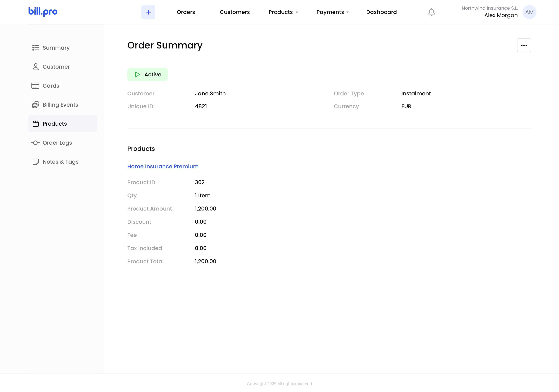Click Unique ID value 4821

point(201,106)
